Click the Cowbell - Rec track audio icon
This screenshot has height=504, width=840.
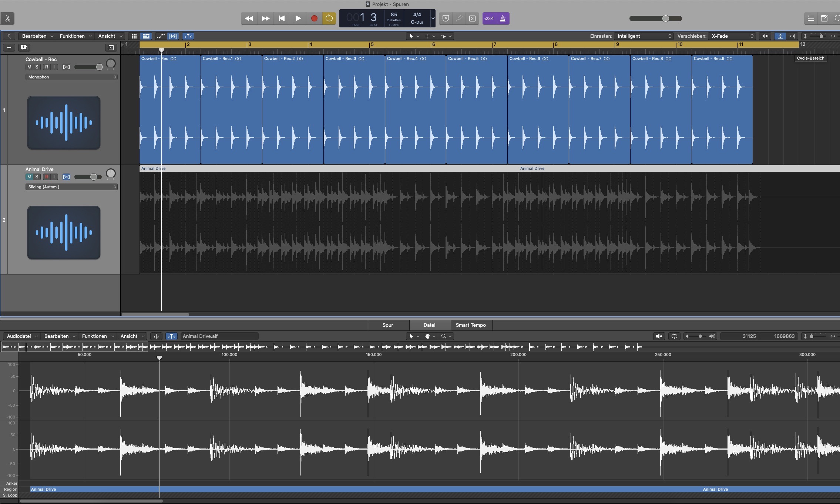pyautogui.click(x=64, y=122)
